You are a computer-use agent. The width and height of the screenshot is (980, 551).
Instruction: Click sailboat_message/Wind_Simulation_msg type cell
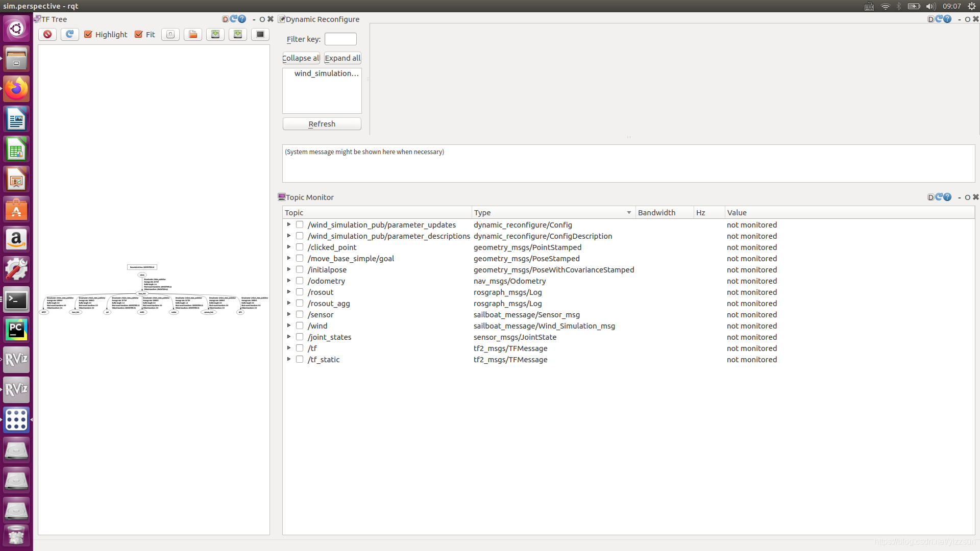pos(544,325)
